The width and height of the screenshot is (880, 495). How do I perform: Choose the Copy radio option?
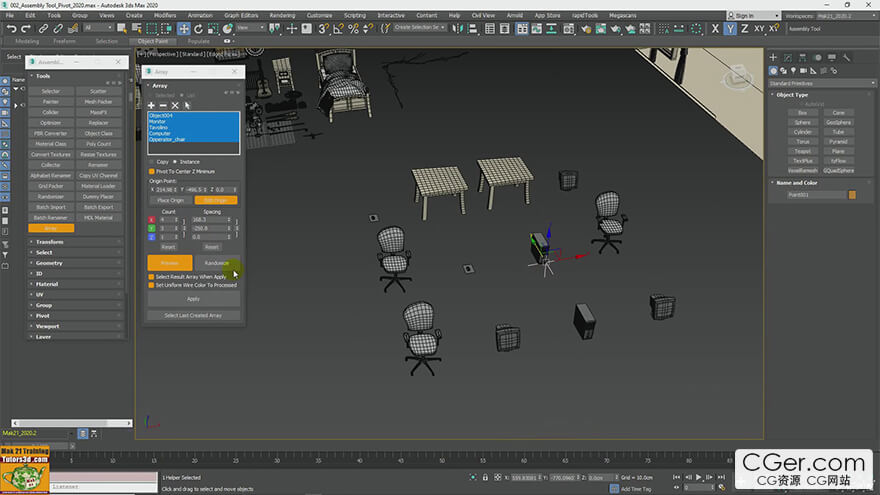coord(152,162)
